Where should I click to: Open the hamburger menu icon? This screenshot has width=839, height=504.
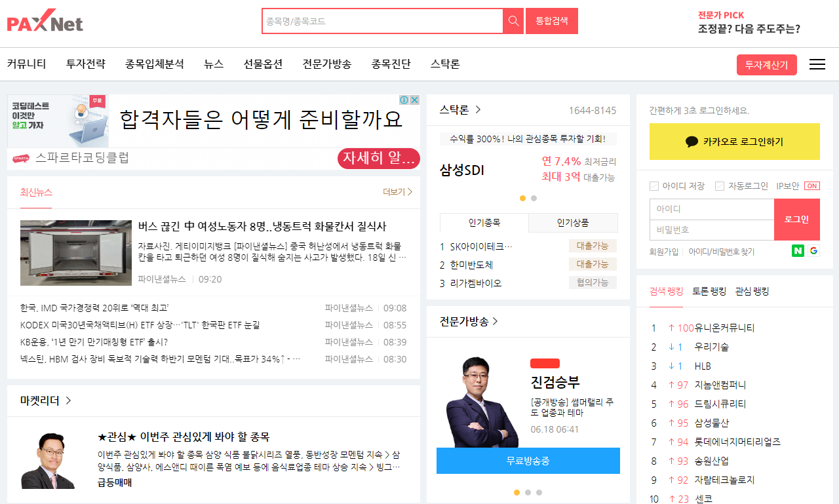point(817,64)
